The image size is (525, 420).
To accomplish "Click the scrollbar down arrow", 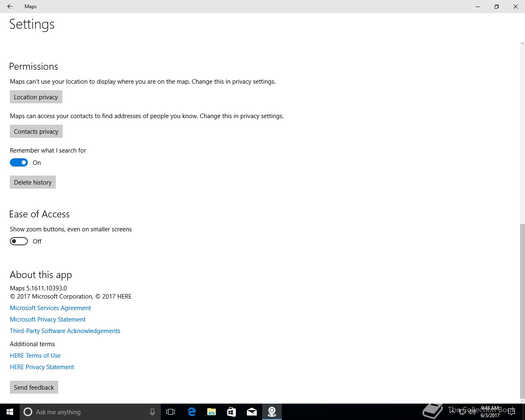I will pos(522,401).
